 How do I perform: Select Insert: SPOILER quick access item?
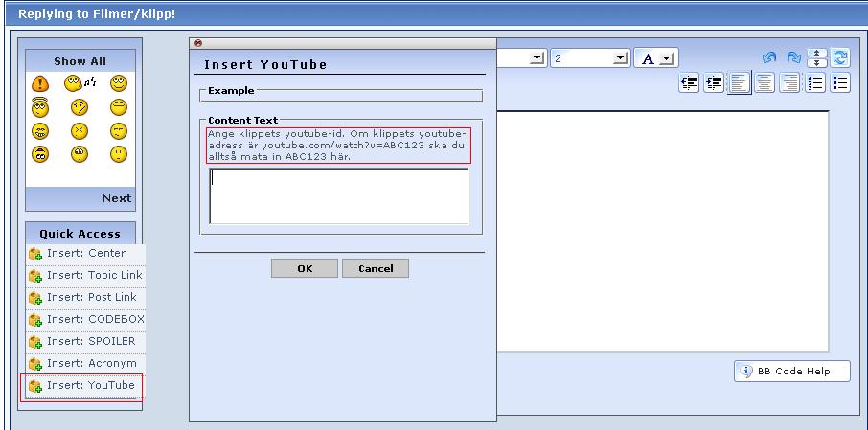(86, 341)
